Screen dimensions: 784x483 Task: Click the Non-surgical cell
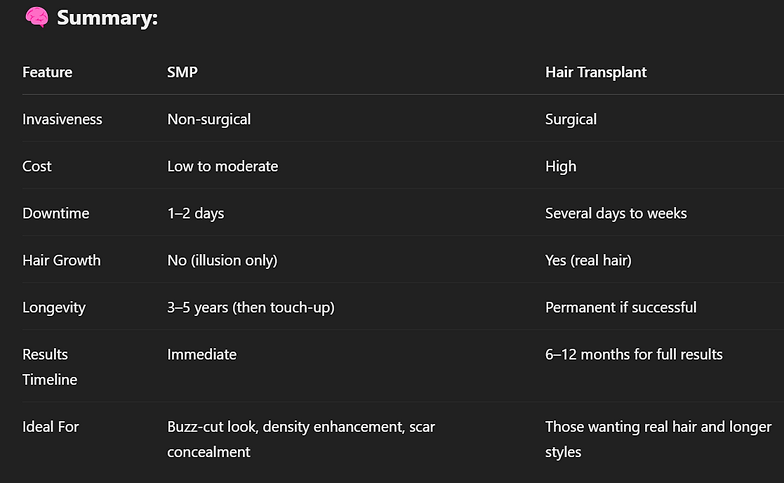click(x=209, y=120)
